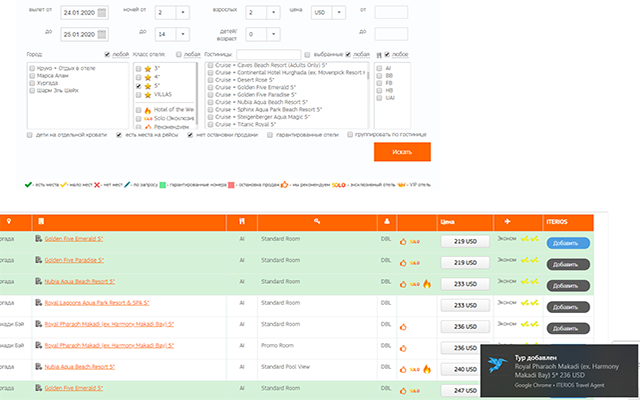Click the location pin column header icon
640x400 pixels.
(x=9, y=222)
